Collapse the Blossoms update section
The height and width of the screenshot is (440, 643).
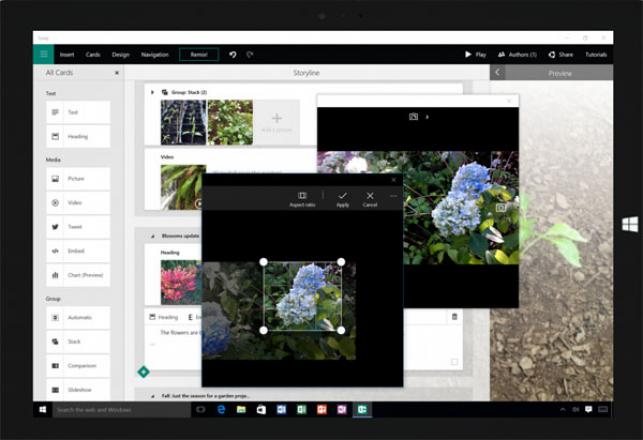point(153,236)
